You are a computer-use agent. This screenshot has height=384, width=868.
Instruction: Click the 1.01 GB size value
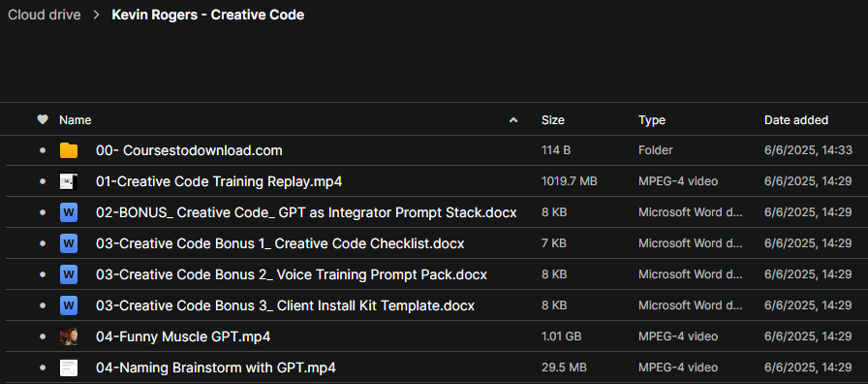(x=561, y=336)
